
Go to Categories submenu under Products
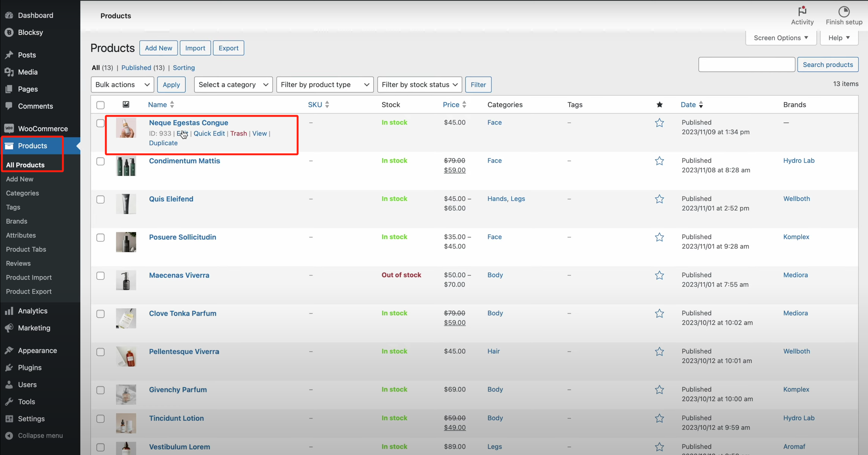[x=22, y=193]
